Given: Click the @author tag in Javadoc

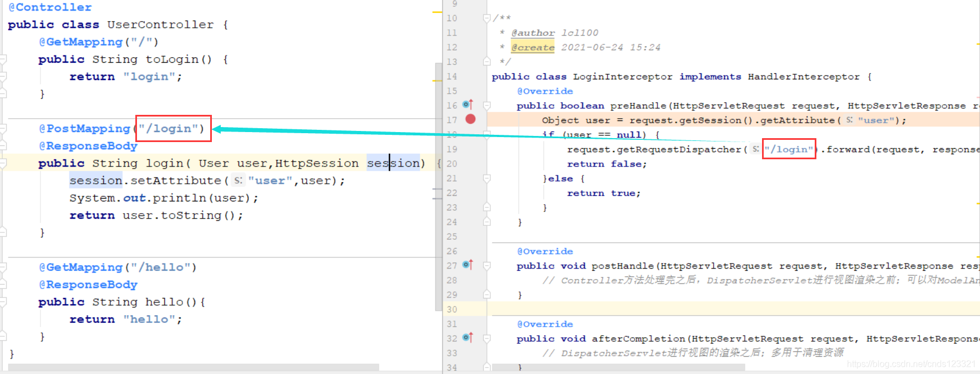Looking at the screenshot, I should coord(532,33).
